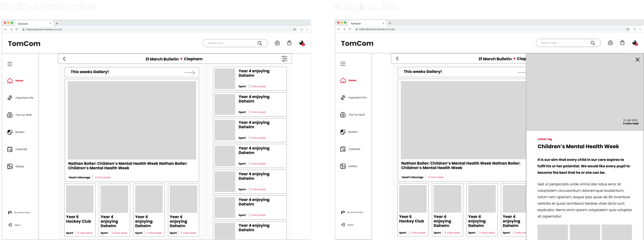
Task: Click Year 6 Hockey Club card in Sample Article window
Action: pyautogui.click(x=413, y=210)
